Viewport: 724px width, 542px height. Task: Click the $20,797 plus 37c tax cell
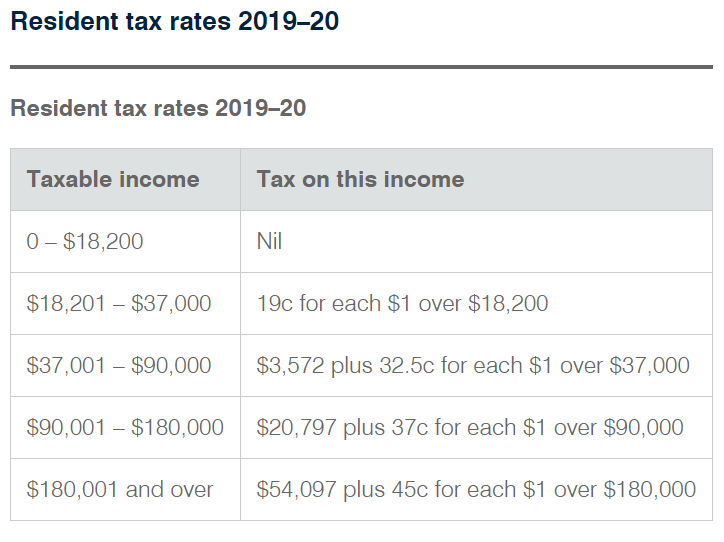pyautogui.click(x=477, y=427)
